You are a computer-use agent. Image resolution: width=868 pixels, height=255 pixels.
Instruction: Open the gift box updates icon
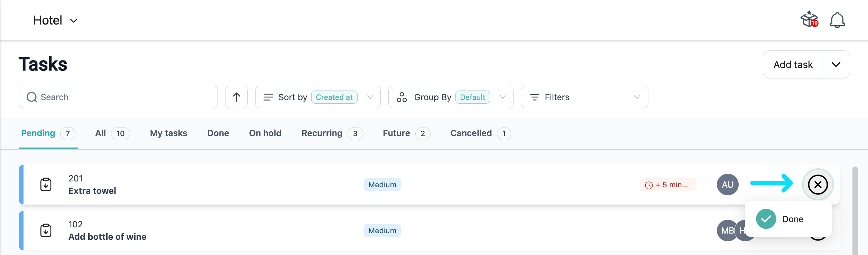coord(809,20)
